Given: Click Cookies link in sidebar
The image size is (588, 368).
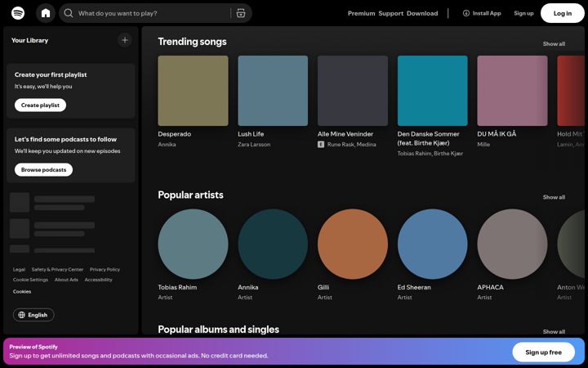Looking at the screenshot, I should coord(22,291).
